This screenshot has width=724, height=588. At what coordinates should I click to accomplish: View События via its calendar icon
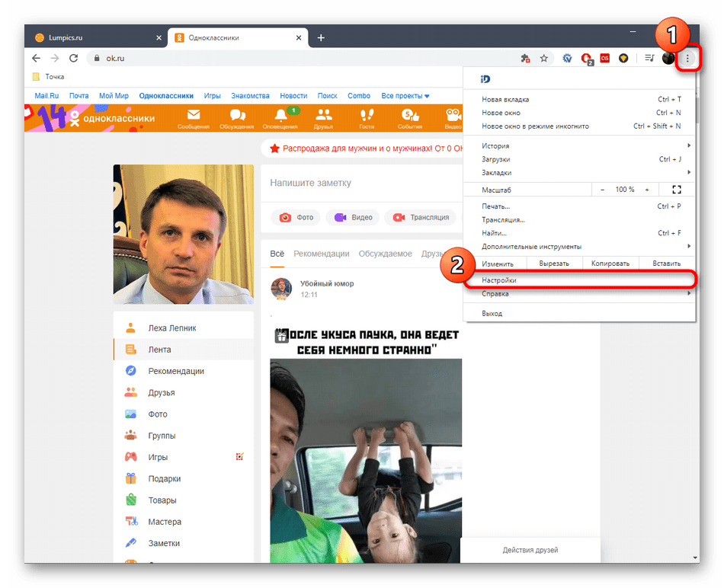coord(409,113)
